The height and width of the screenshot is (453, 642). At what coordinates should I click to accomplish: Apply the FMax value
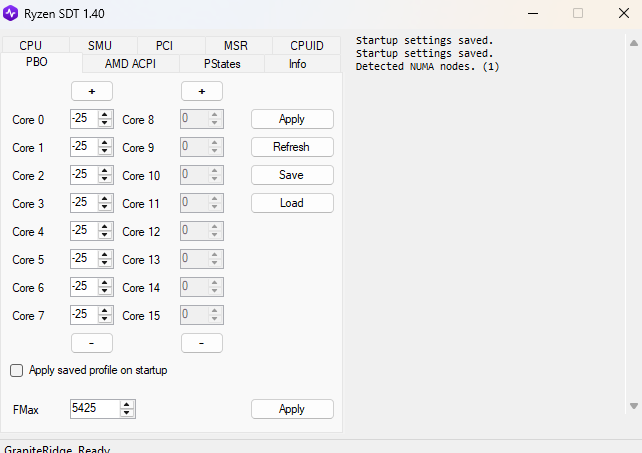click(x=292, y=409)
